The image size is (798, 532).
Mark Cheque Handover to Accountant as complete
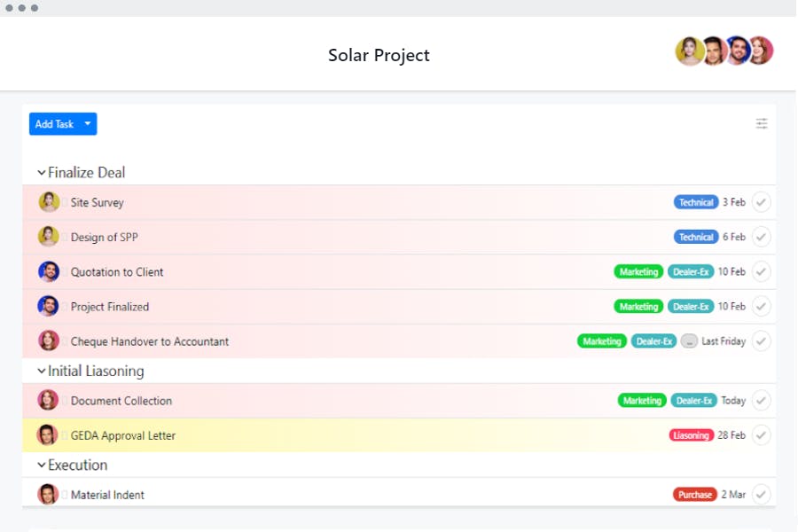(761, 340)
